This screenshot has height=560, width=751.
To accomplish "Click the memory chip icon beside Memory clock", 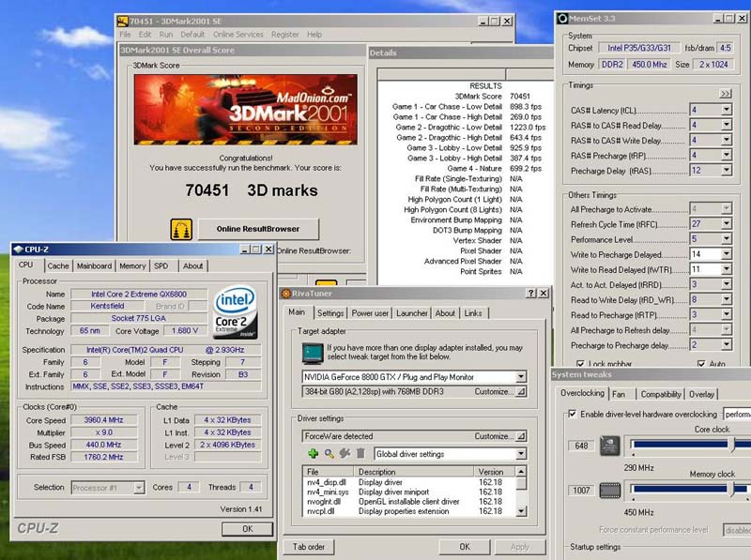I will tap(609, 491).
